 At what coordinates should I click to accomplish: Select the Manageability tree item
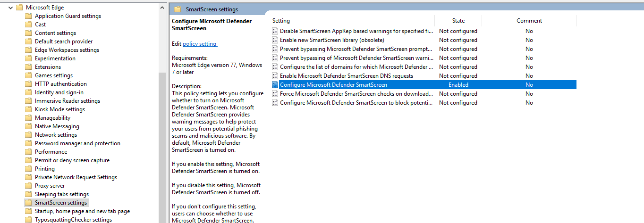point(52,118)
